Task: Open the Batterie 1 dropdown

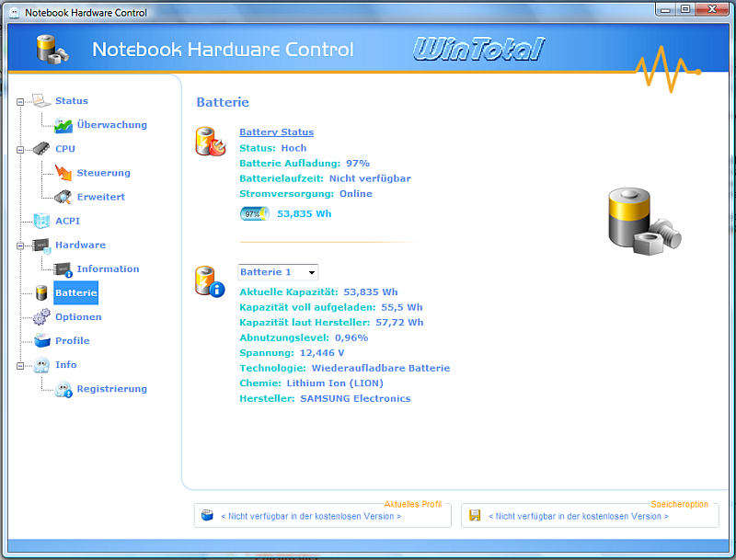Action: pyautogui.click(x=311, y=272)
